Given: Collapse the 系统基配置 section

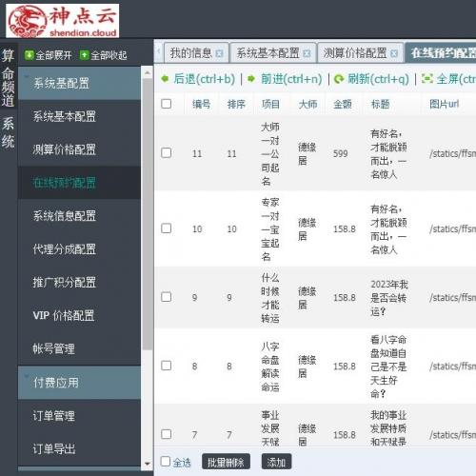Looking at the screenshot, I should pyautogui.click(x=79, y=83).
